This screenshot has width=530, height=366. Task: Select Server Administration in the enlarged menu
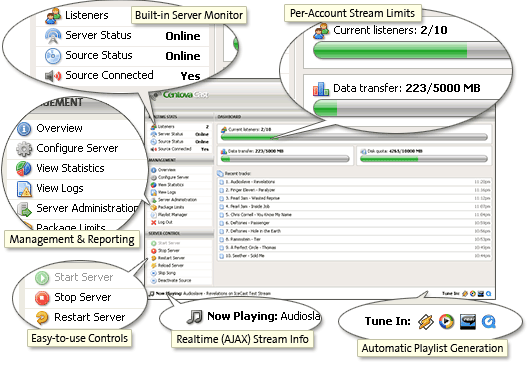click(88, 208)
